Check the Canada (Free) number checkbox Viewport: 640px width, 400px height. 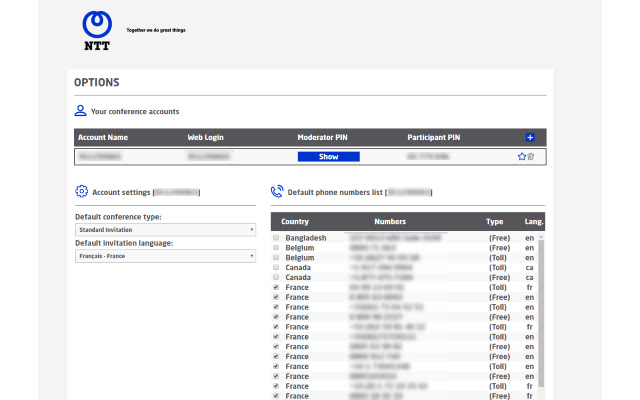[276, 277]
